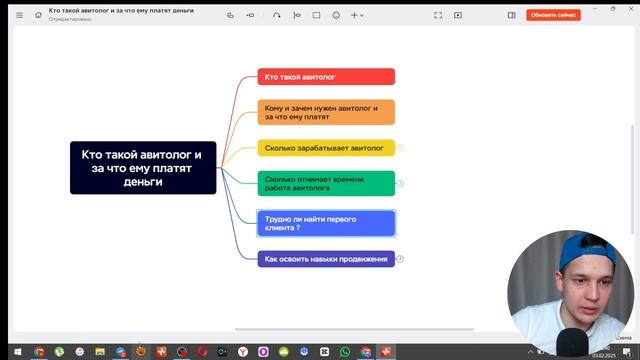The width and height of the screenshot is (640, 360).
Task: Add a subtopic via toolbar icon
Action: coord(250,15)
